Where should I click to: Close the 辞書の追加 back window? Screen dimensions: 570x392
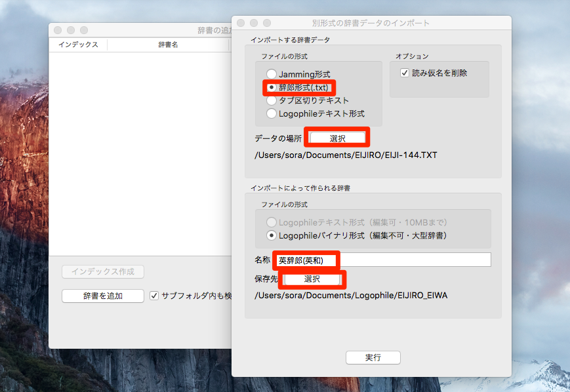coord(58,30)
